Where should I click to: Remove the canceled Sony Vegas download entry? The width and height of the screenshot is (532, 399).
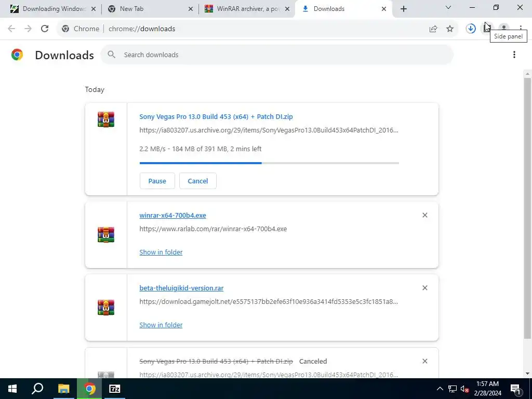click(x=425, y=361)
